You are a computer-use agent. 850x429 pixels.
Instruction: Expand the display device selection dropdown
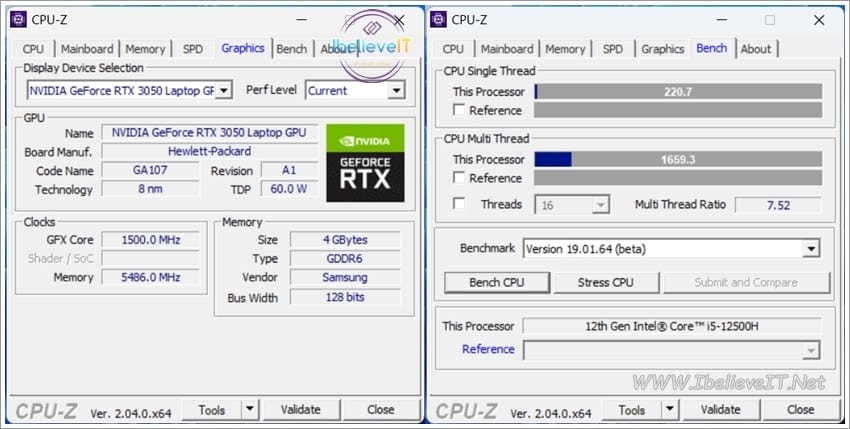pyautogui.click(x=224, y=91)
